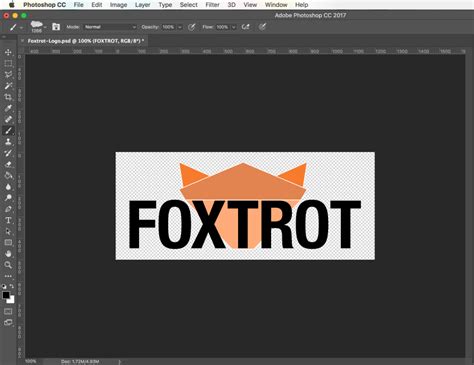Toggle pressure for brush size
This screenshot has height=365, width=474.
click(x=262, y=27)
